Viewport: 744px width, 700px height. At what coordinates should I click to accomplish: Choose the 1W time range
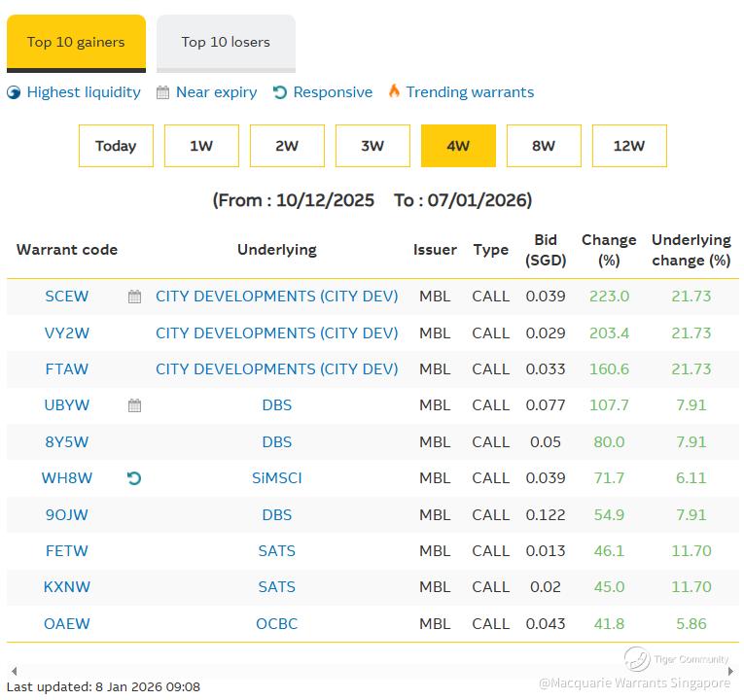(201, 146)
